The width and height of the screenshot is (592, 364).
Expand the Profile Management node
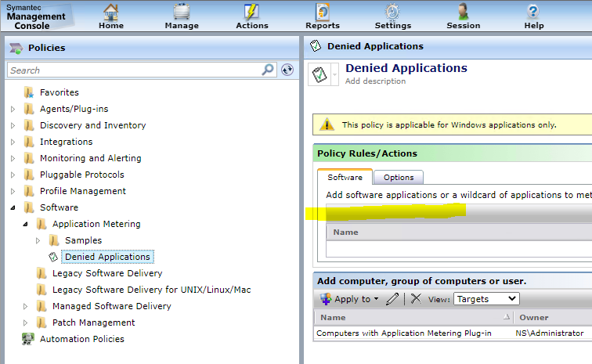click(x=13, y=191)
